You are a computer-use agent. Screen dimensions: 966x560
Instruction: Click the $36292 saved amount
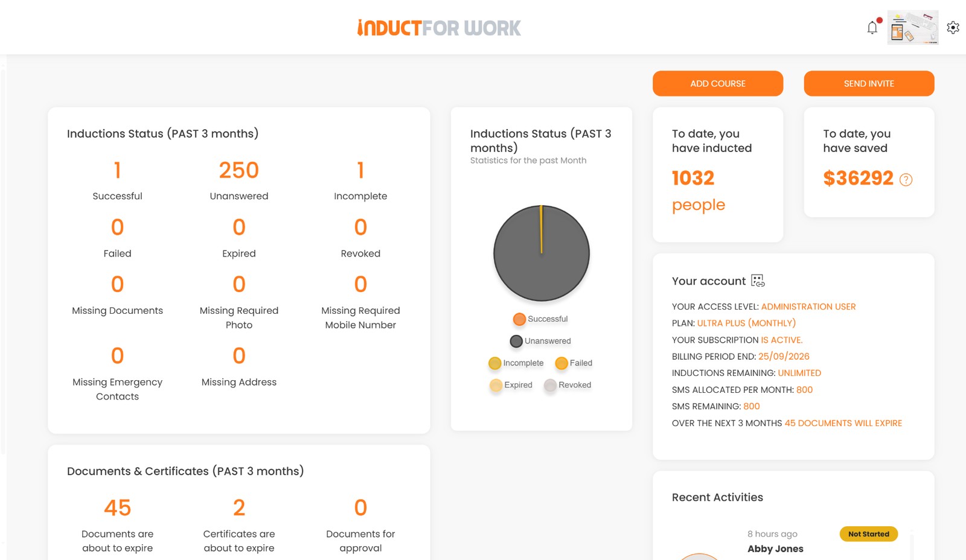[858, 178]
